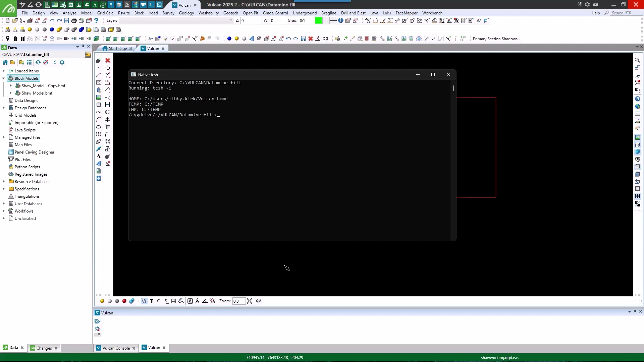This screenshot has width=644, height=362.
Task: Expand the Triangulations folder node
Action: point(27,196)
